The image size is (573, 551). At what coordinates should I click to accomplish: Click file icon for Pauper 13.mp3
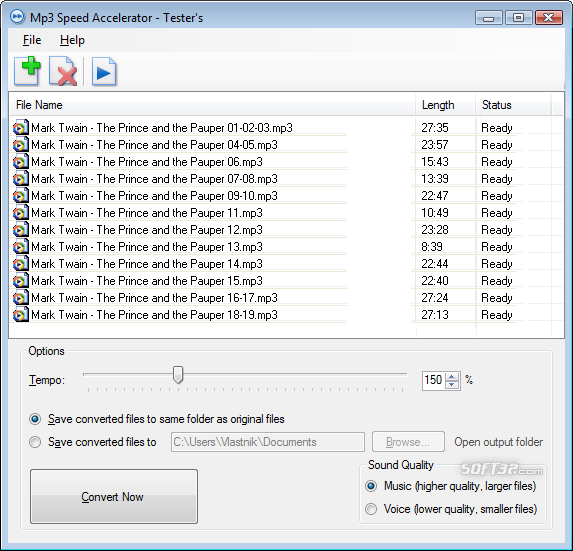[x=20, y=247]
